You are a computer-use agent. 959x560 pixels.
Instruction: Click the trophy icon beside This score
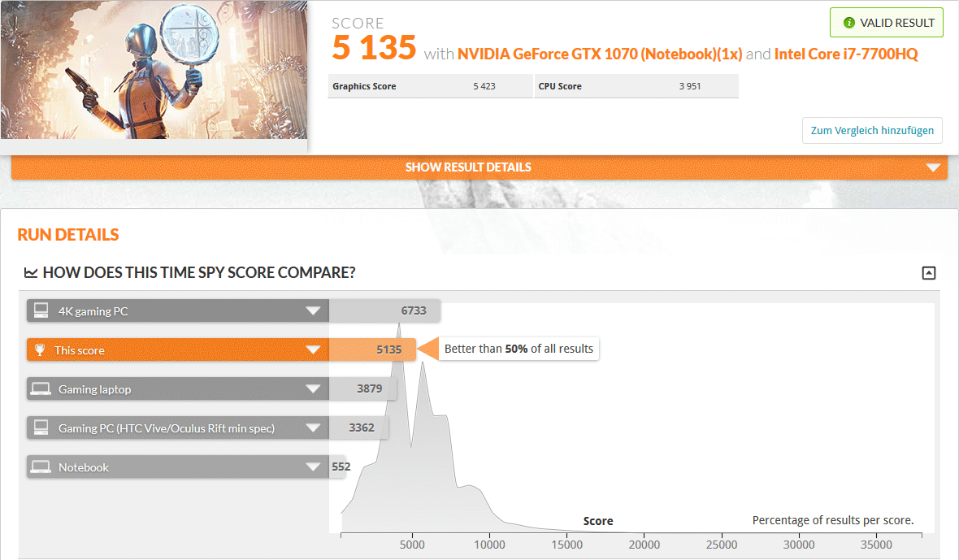tap(40, 350)
